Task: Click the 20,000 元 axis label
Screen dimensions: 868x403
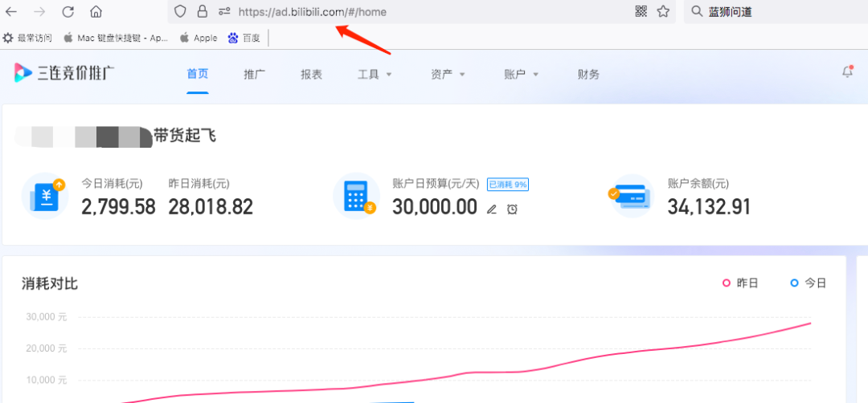Action: (47, 349)
